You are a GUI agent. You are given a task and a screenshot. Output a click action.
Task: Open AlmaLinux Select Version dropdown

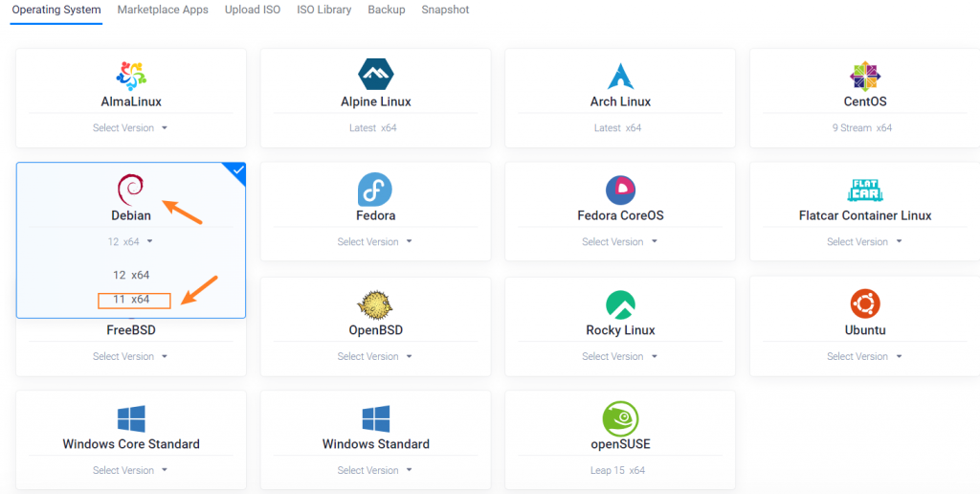[130, 127]
